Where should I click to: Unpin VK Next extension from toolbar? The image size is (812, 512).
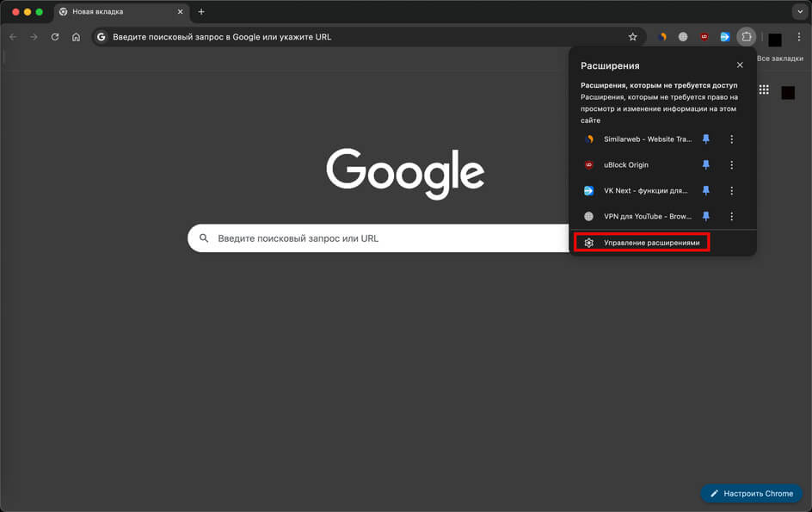point(706,191)
